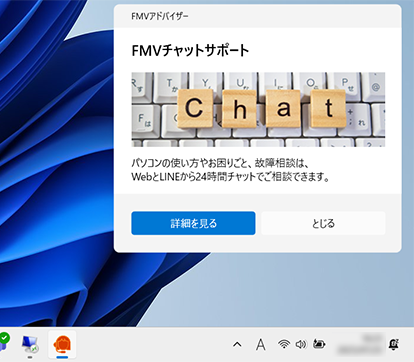Dismiss the popup with とじる
Screen dimensions: 414x362
(x=323, y=223)
